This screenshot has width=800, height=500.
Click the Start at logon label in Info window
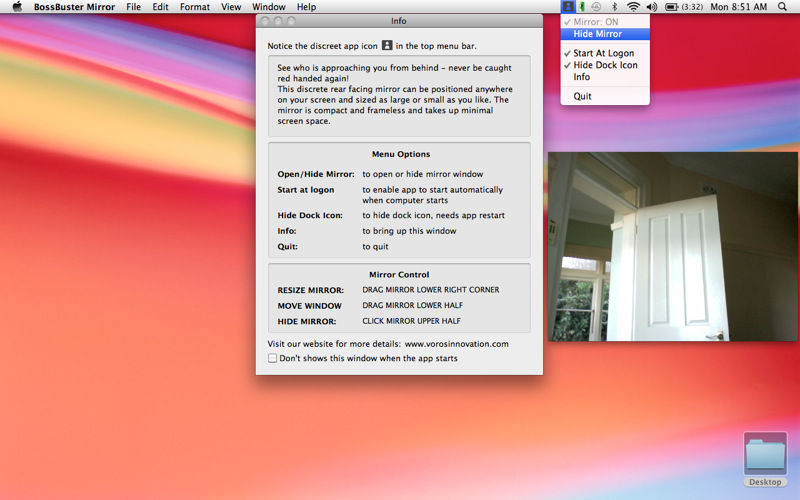point(306,190)
